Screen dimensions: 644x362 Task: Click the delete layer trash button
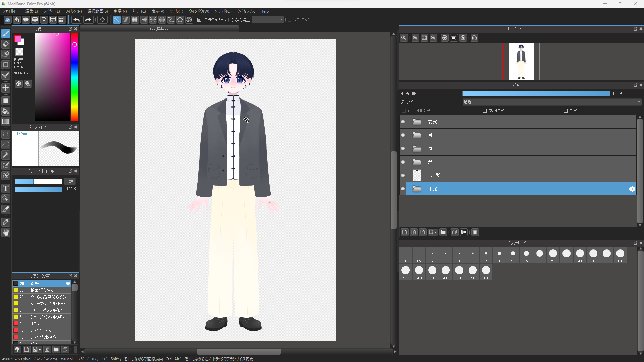pos(475,232)
